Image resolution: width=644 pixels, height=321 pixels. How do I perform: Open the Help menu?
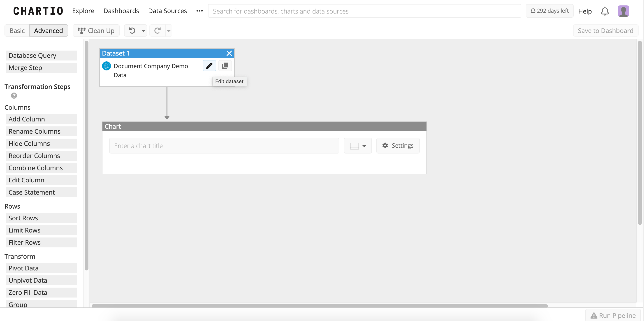(x=585, y=11)
